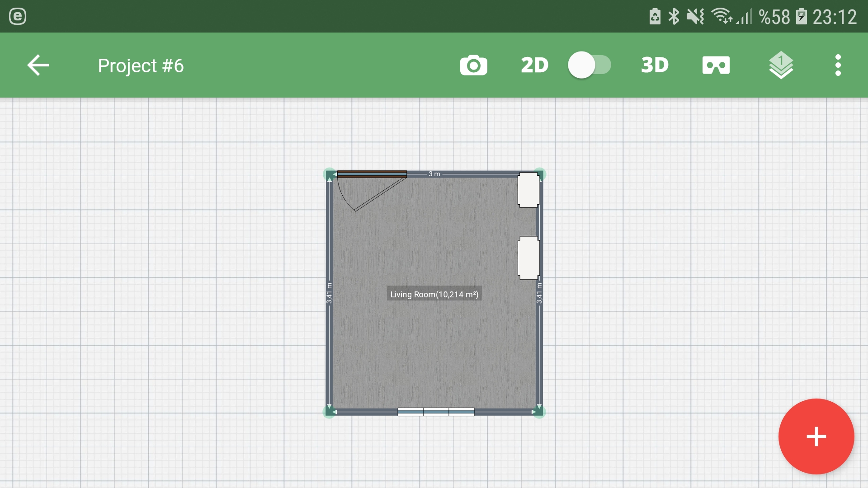Tap the red add plus button
Viewport: 868px width, 488px height.
click(816, 436)
